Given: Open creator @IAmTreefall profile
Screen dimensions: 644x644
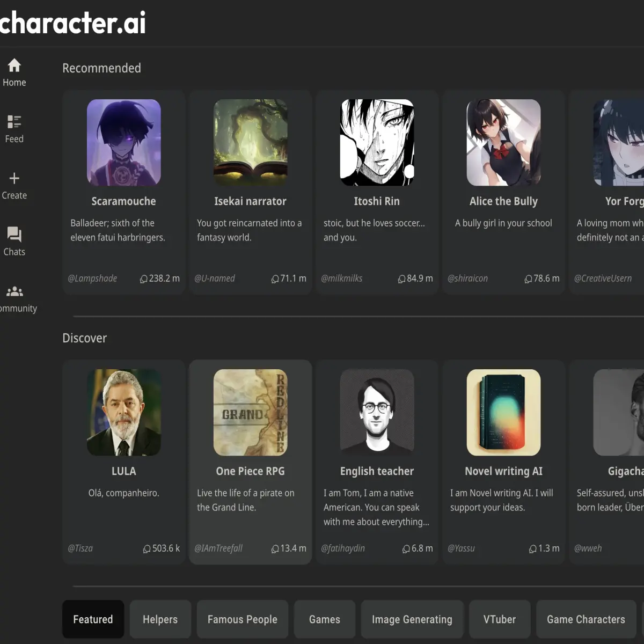Looking at the screenshot, I should click(x=218, y=548).
